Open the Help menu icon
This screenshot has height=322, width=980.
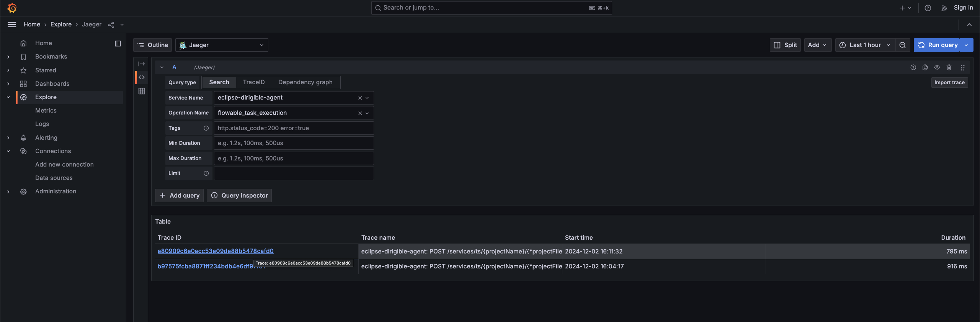click(x=928, y=8)
